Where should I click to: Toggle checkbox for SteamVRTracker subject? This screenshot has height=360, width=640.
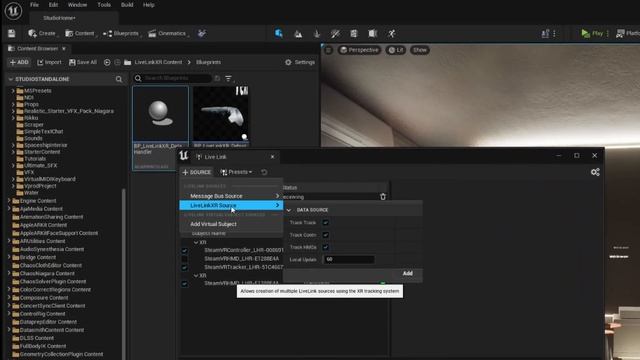[184, 267]
